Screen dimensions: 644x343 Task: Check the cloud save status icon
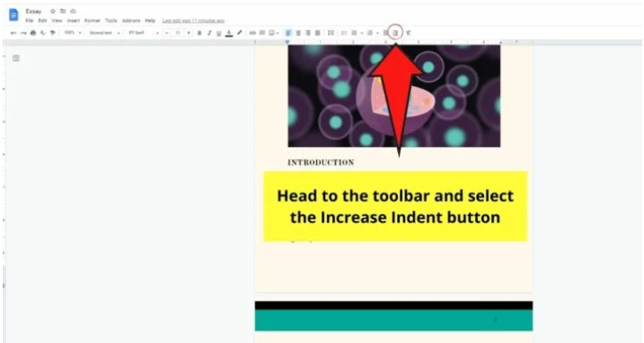[73, 11]
